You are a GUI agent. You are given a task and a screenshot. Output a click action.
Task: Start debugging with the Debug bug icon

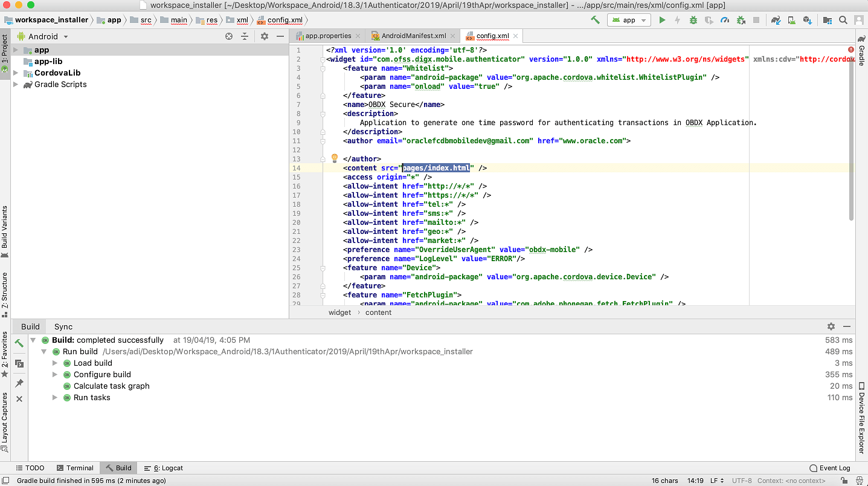[x=693, y=20]
